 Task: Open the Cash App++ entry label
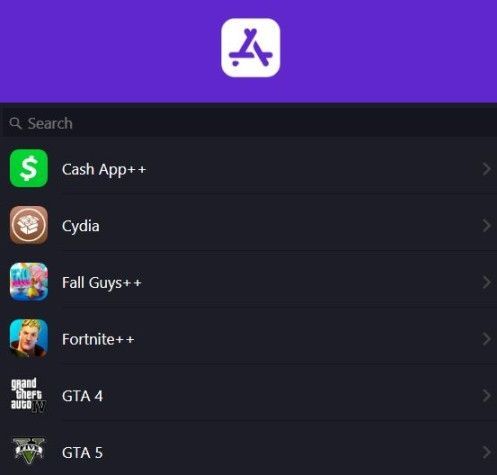tap(104, 170)
